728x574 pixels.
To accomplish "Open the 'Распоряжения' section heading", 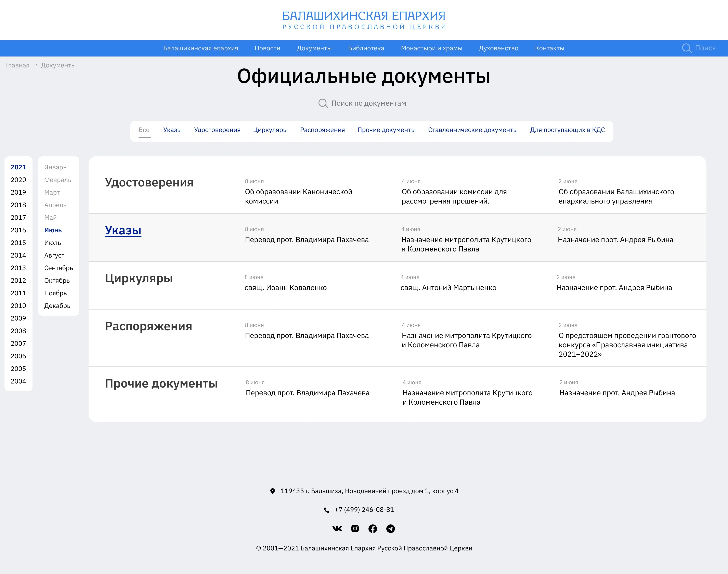I will (148, 326).
